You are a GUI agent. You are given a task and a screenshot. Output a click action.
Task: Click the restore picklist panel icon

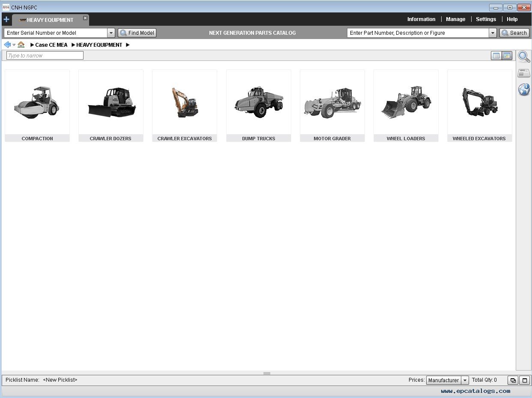[513, 380]
